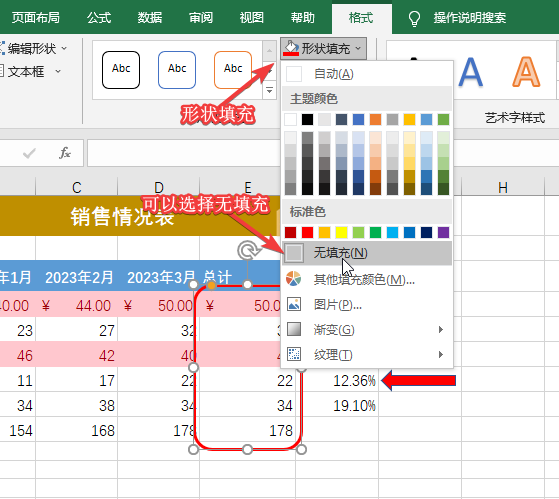This screenshot has height=499, width=559.
Task: Switch to the 视图 tab
Action: coord(252,17)
